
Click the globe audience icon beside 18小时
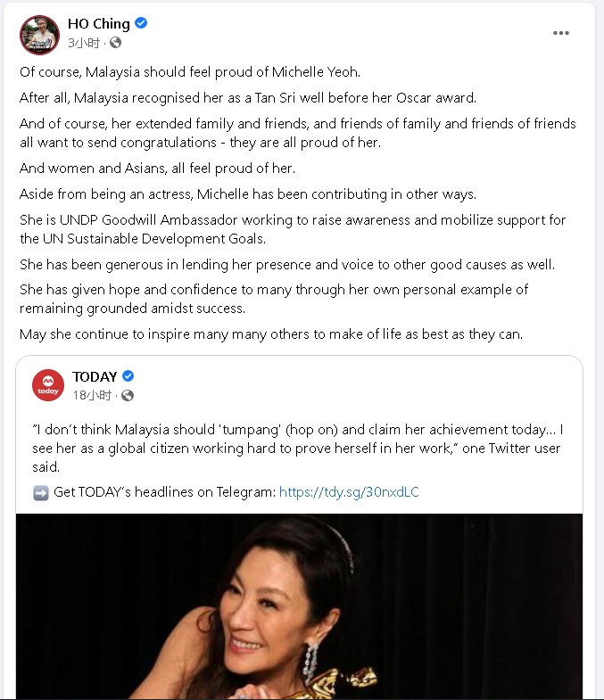pos(128,395)
